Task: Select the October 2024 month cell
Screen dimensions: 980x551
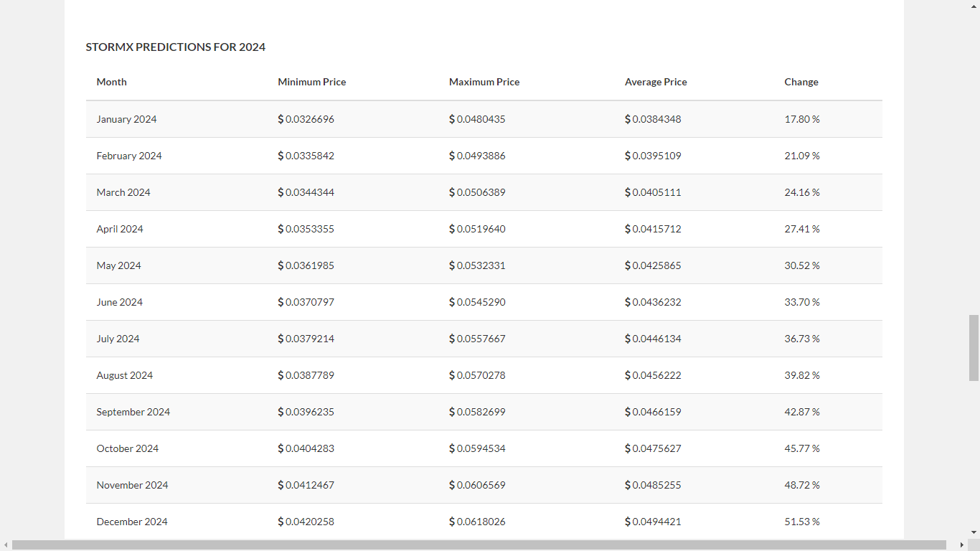Action: point(128,448)
